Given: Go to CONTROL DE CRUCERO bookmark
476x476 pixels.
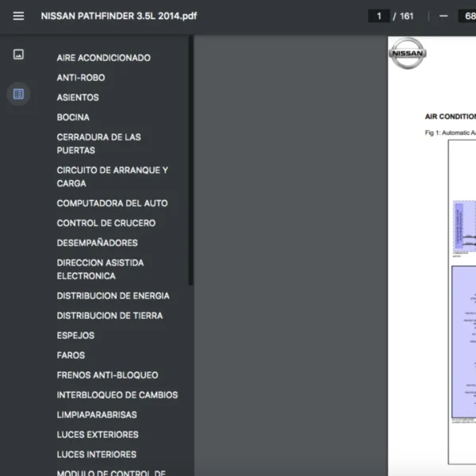Looking at the screenshot, I should tap(106, 223).
